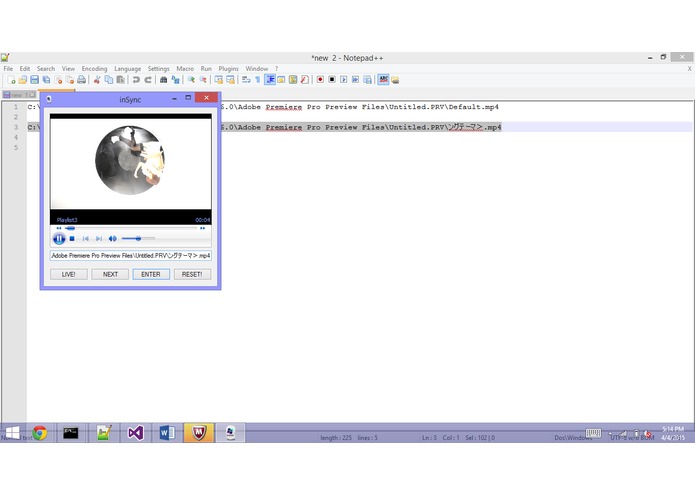The height and width of the screenshot is (494, 695).
Task: Click the inSync video seek bar
Action: pos(131,228)
